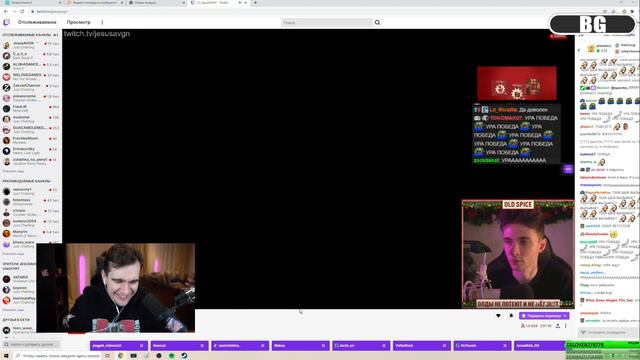Viewport: 640px width, 360px height.
Task: Open C_a_k_e channel in sidebar
Action: coord(31,56)
